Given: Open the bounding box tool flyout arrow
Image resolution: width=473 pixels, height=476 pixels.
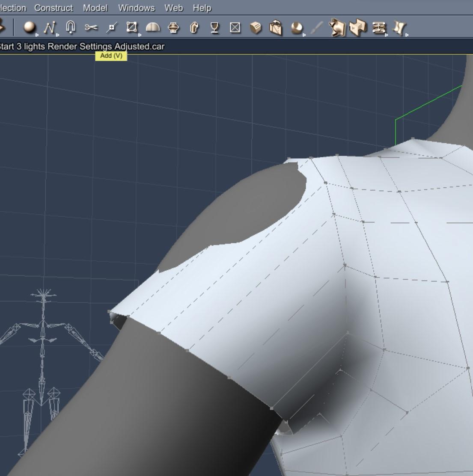Looking at the screenshot, I should [140, 35].
